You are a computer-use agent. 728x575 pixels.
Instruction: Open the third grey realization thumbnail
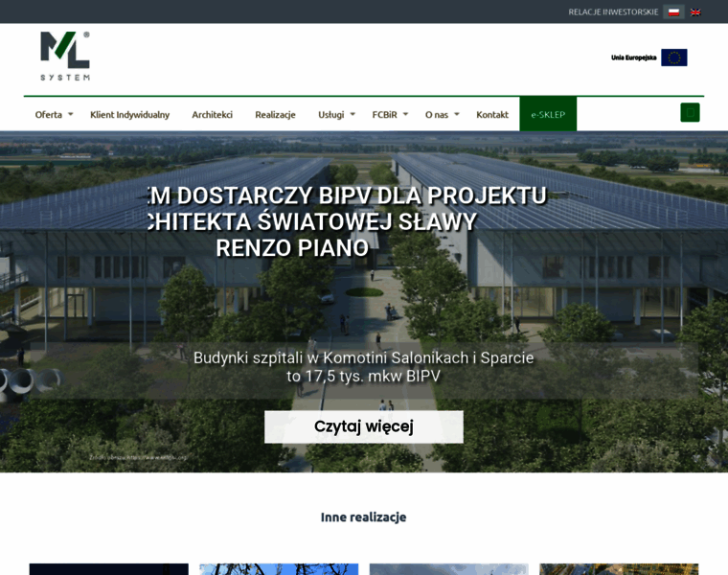click(449, 569)
